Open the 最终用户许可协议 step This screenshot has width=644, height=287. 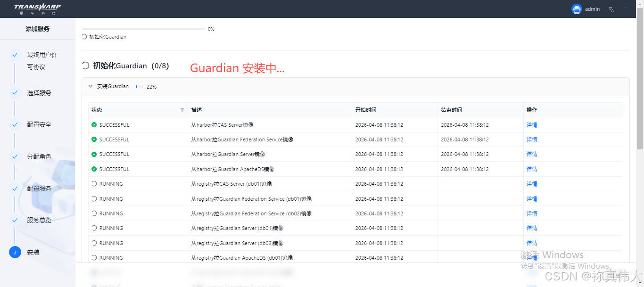42,61
